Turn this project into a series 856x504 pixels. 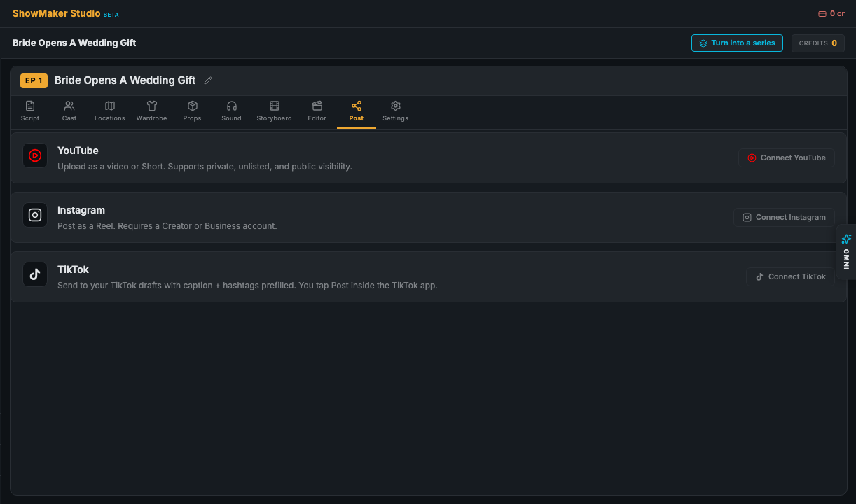pyautogui.click(x=737, y=43)
